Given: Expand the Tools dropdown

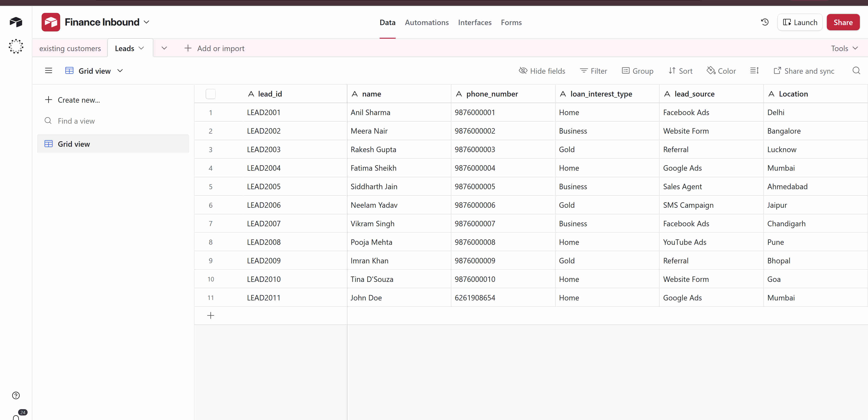Looking at the screenshot, I should click(844, 48).
